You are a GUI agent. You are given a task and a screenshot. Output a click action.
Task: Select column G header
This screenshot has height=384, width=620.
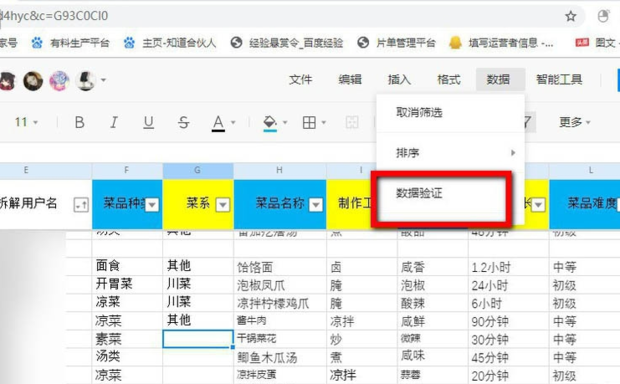pyautogui.click(x=198, y=170)
